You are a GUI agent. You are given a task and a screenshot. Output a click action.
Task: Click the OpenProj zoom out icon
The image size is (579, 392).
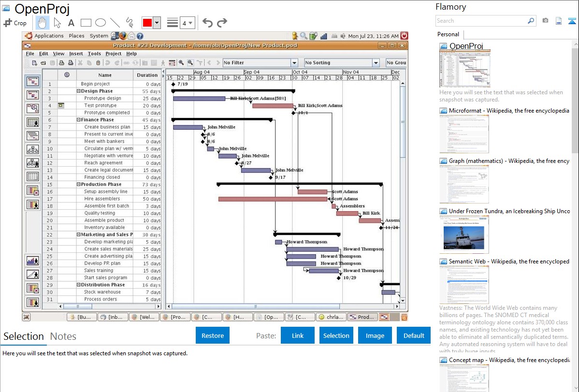click(x=190, y=63)
